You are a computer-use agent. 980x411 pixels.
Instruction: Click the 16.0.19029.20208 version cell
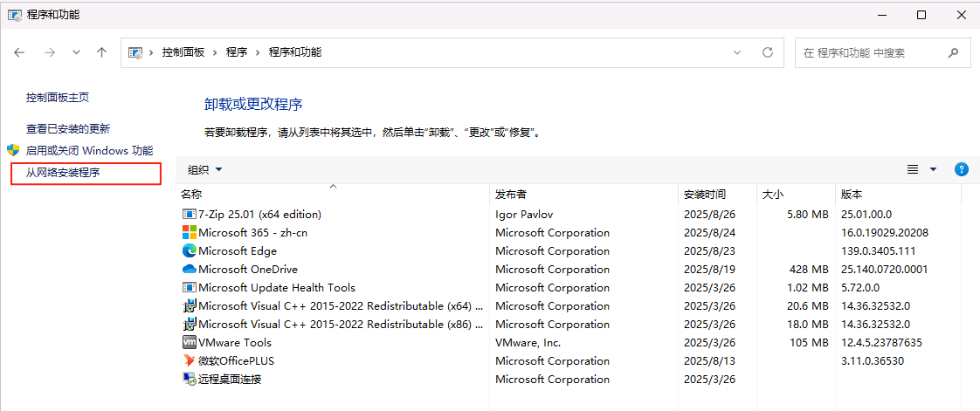(x=885, y=233)
